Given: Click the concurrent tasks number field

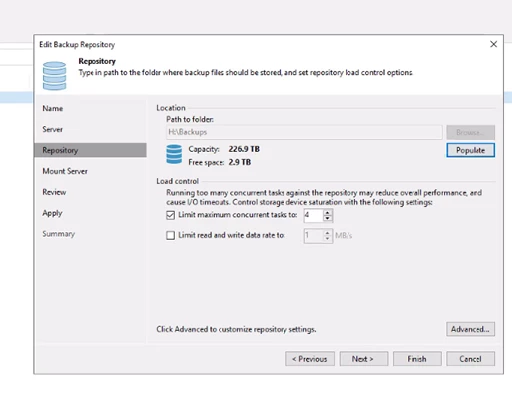Looking at the screenshot, I should [x=313, y=215].
